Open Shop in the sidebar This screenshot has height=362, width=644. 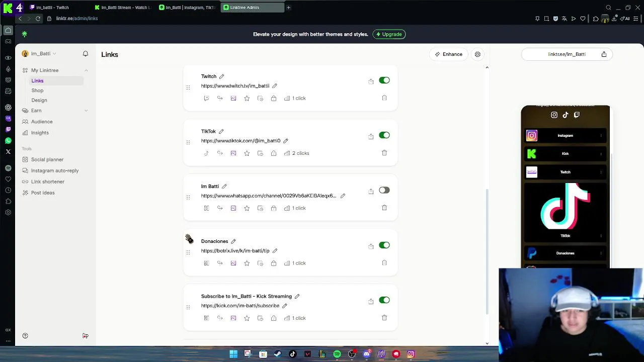click(x=37, y=90)
